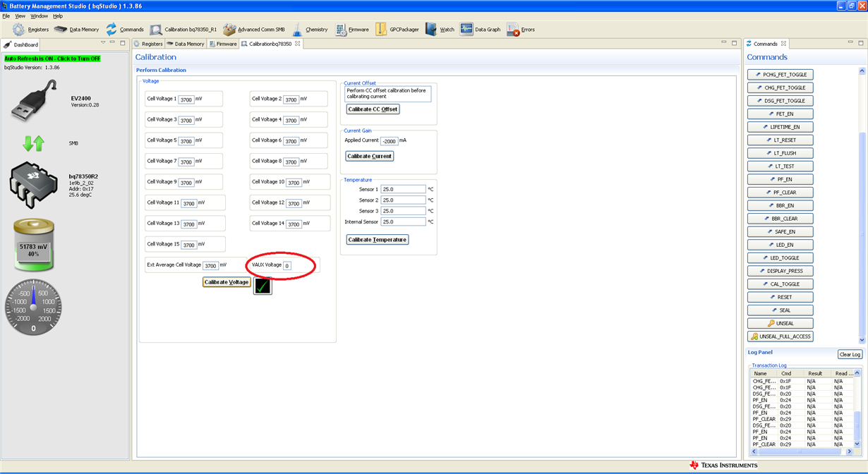Close the Calibrationbq78350 tab
Screen dimensions: 868x474
(x=298, y=44)
